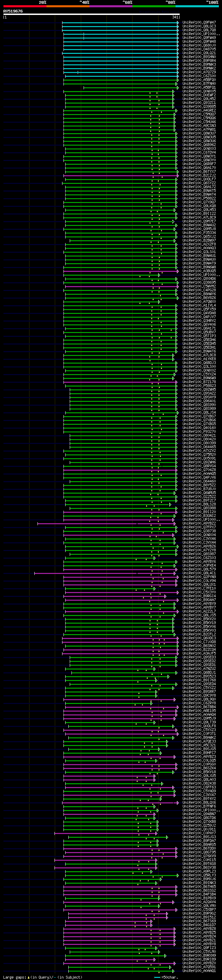Click hit label UniRef100_O80421
This screenshot has width=222, height=980.
(x=199, y=436)
